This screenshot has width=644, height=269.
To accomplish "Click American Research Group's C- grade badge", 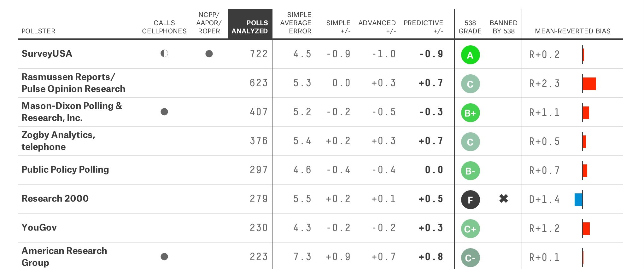I will point(470,258).
